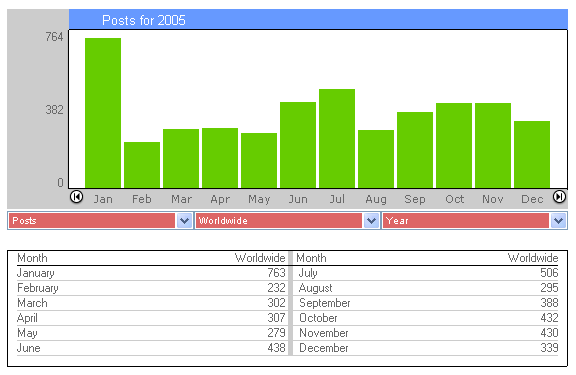576x375 pixels.
Task: Click the 'November' row label
Action: 324,333
